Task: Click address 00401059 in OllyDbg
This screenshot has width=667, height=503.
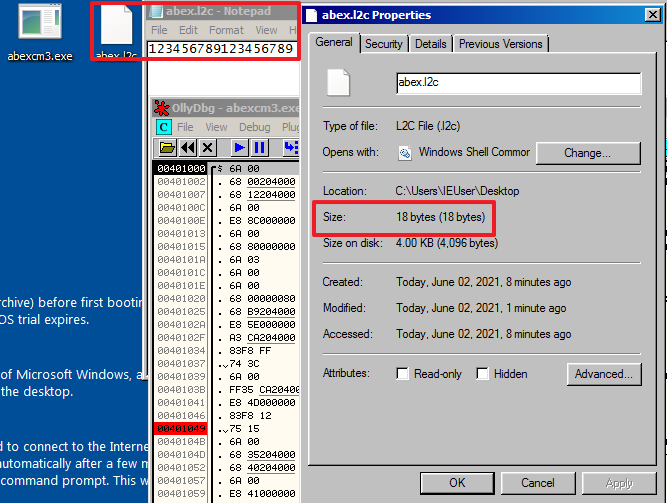Action: coord(181,494)
